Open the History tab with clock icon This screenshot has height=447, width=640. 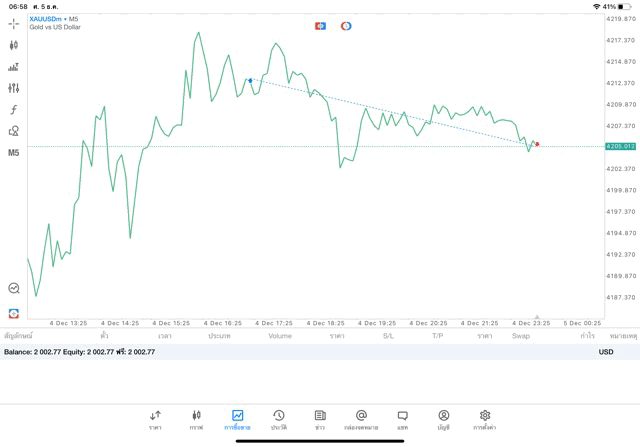coord(279,419)
